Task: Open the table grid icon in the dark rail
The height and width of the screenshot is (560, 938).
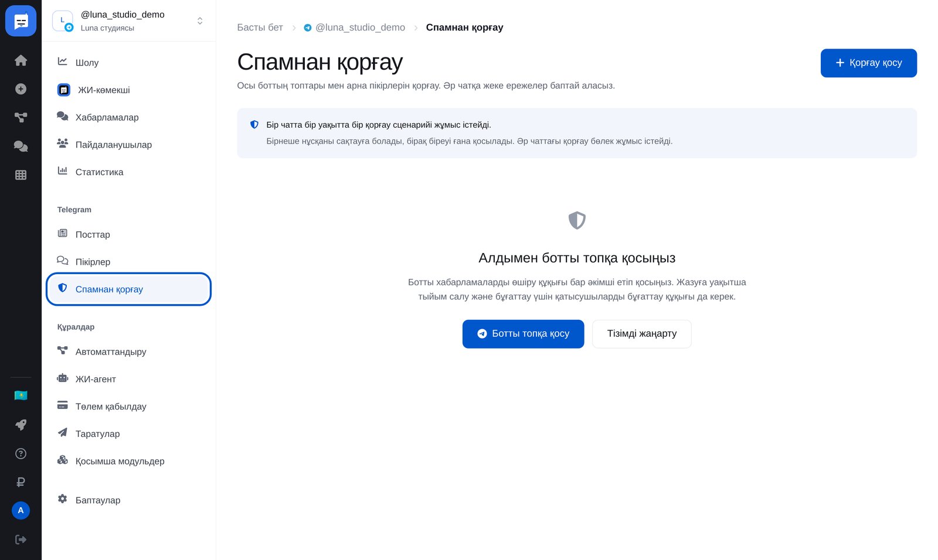Action: tap(21, 175)
